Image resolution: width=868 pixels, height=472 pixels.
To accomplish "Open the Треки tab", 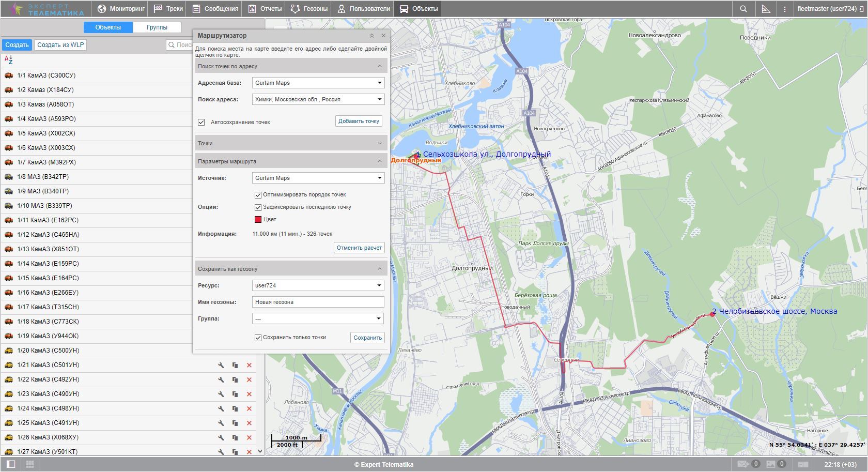I will coord(168,9).
